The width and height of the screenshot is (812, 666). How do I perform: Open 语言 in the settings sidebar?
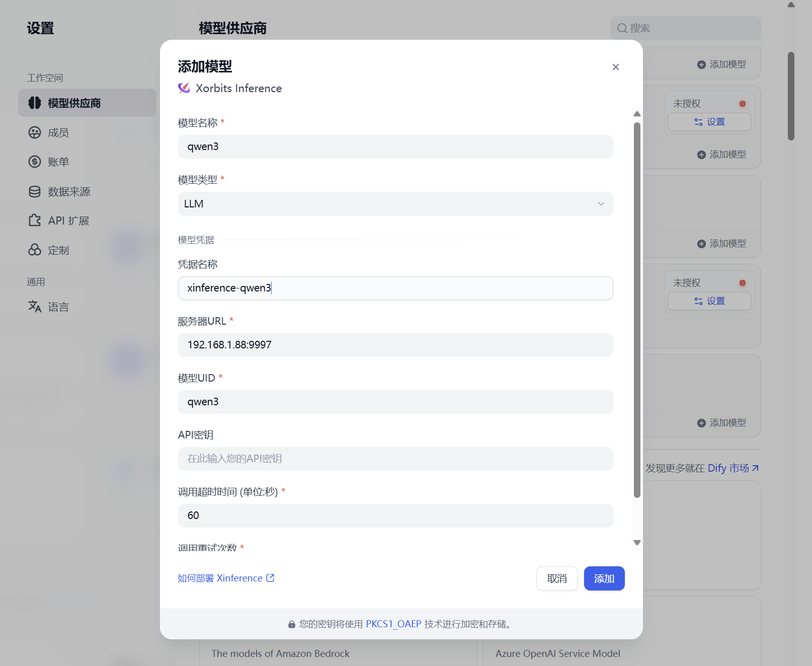coord(88,307)
